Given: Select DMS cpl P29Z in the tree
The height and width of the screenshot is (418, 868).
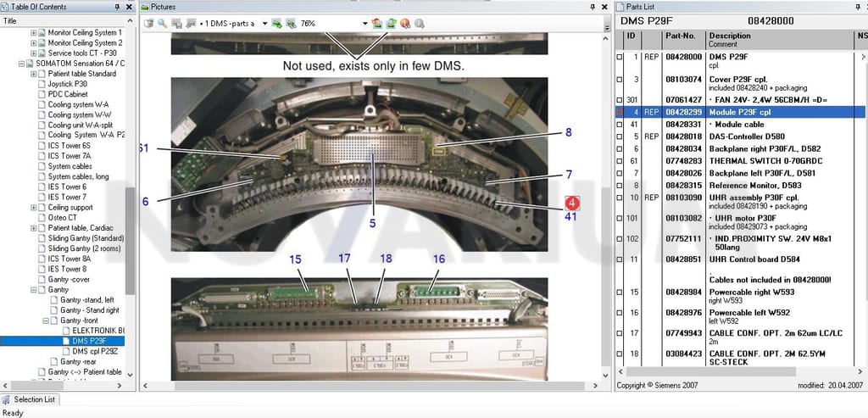Looking at the screenshot, I should (95, 351).
